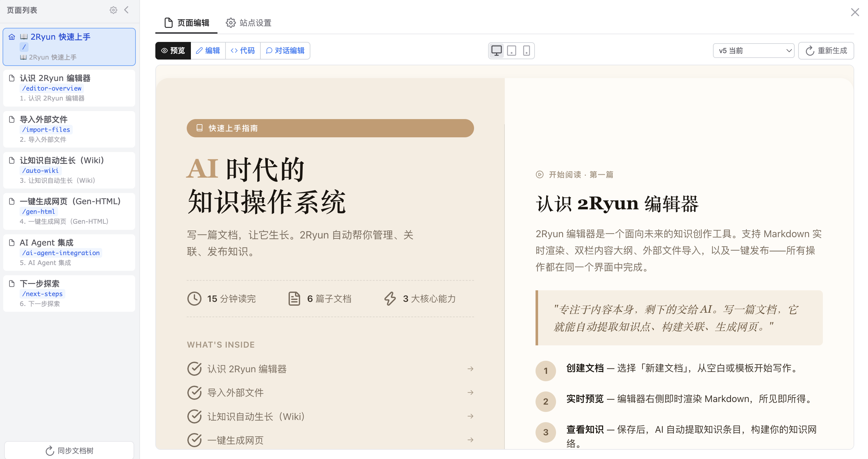Screen dimensions: 868x459
Task: Click the 快速上手指南 banner pill
Action: 330,128
